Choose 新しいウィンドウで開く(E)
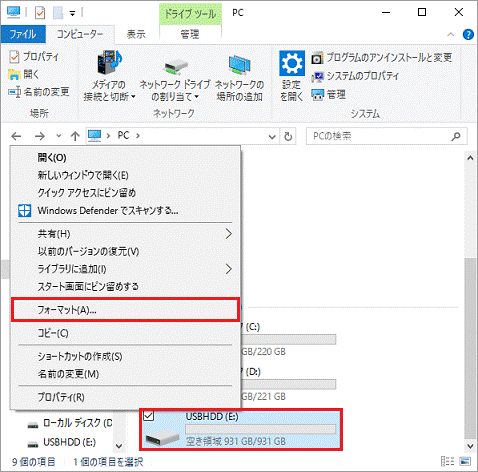This screenshot has width=478, height=472. pos(125,175)
